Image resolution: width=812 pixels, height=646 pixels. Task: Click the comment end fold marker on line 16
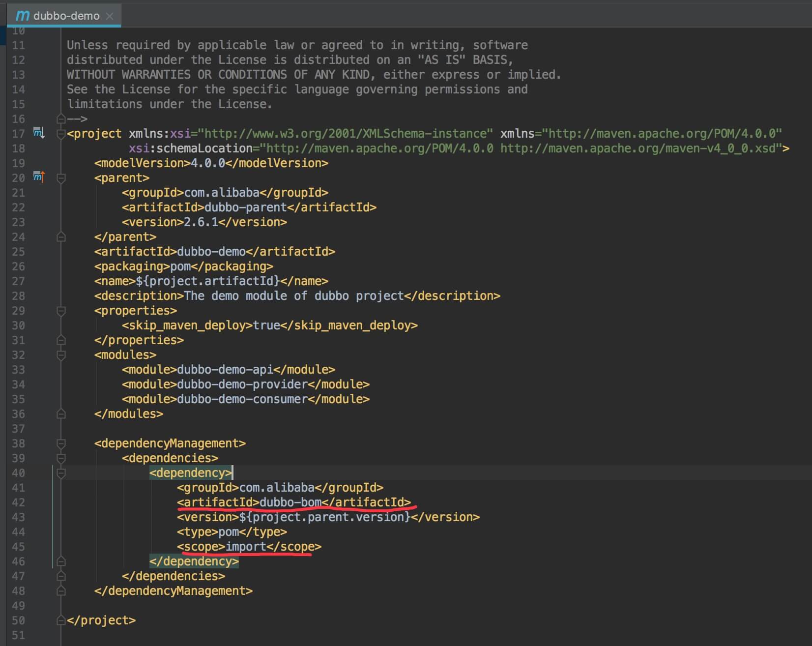pos(61,119)
